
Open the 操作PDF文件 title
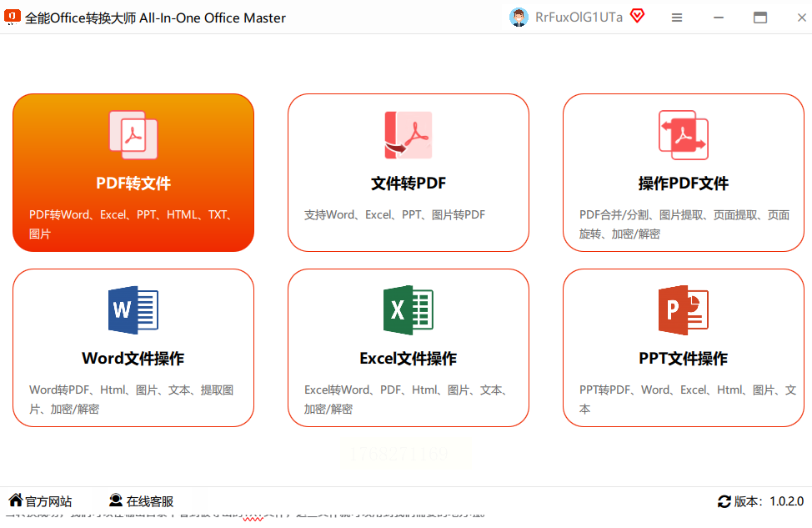pos(683,184)
